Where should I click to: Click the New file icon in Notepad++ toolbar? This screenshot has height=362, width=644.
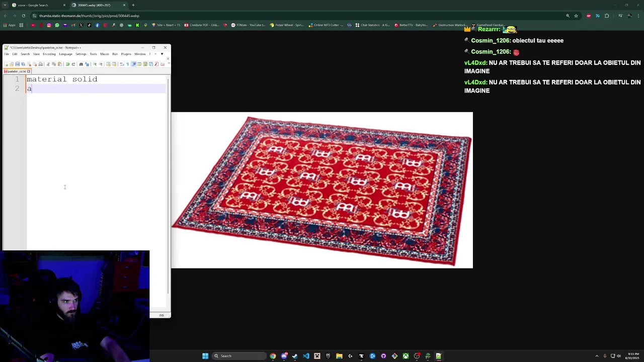click(x=6, y=64)
